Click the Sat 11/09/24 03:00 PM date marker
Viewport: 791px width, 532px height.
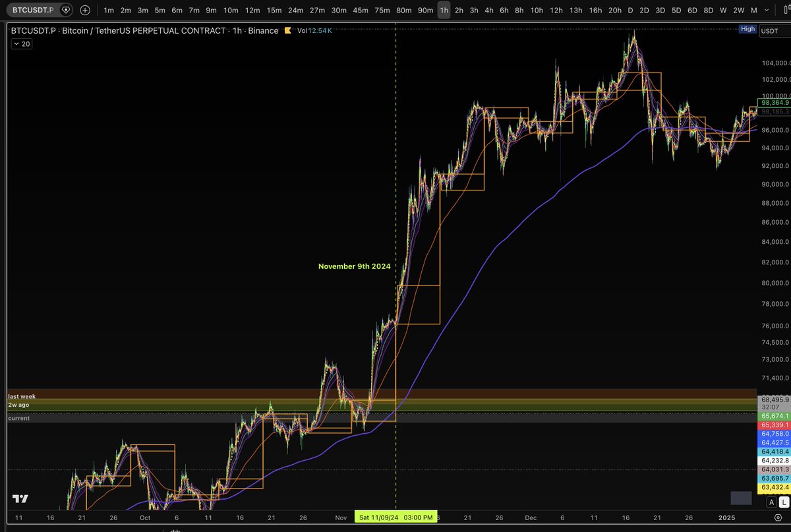(395, 518)
